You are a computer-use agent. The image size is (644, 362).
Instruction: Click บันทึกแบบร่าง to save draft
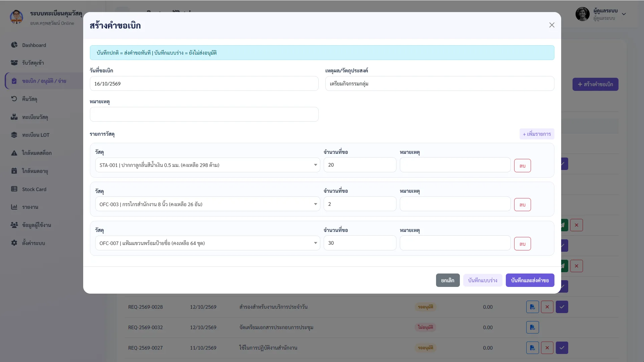pos(483,280)
